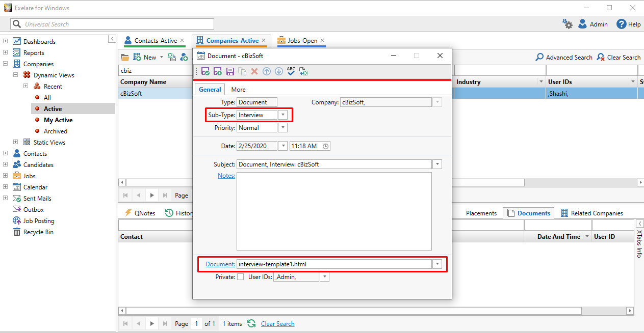Click into the Universal Search field

tap(112, 24)
